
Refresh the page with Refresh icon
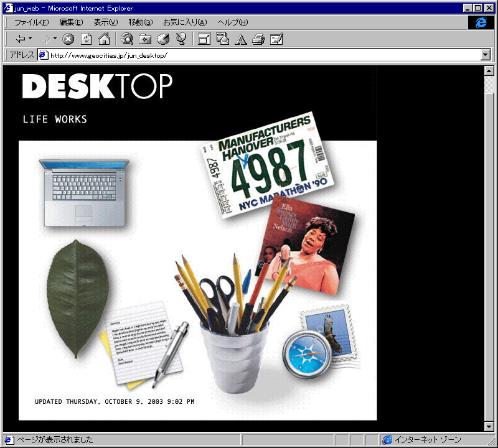tap(86, 39)
